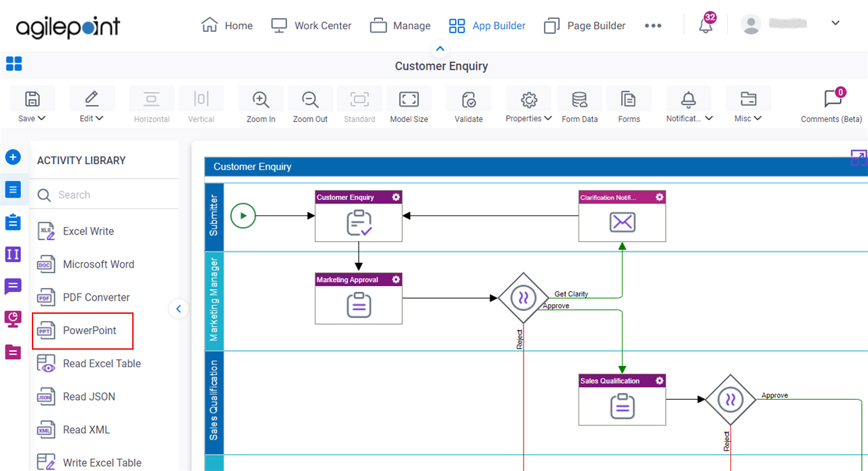Open gear on Clarification Notification activity
868x471 pixels.
[x=659, y=197]
